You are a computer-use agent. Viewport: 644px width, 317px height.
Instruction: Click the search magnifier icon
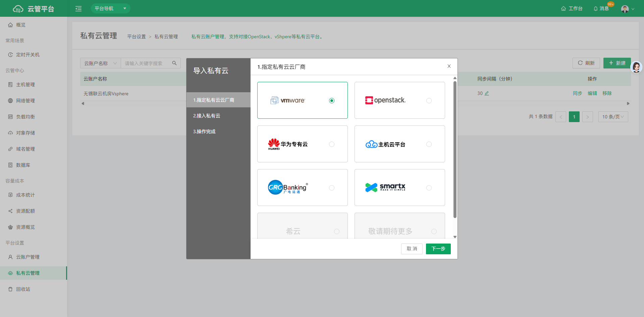pyautogui.click(x=174, y=63)
